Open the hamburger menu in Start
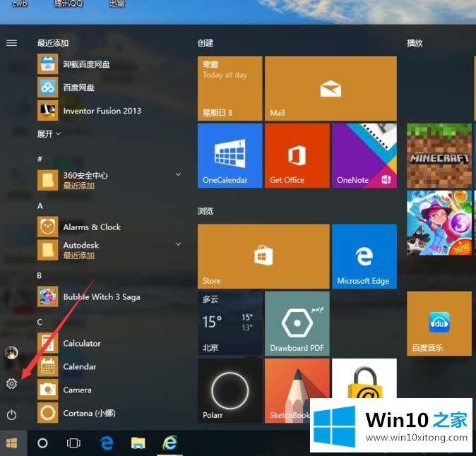This screenshot has height=456, width=476. click(11, 43)
